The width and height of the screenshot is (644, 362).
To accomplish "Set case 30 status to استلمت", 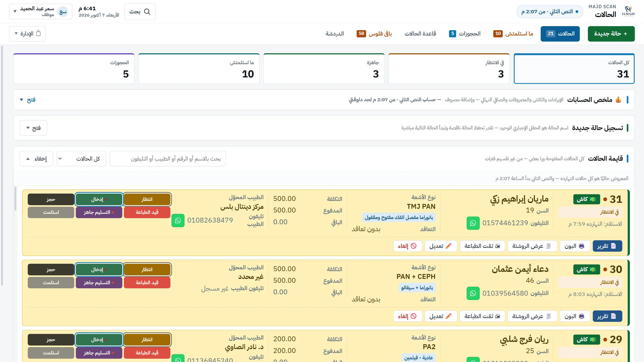I will tap(51, 283).
